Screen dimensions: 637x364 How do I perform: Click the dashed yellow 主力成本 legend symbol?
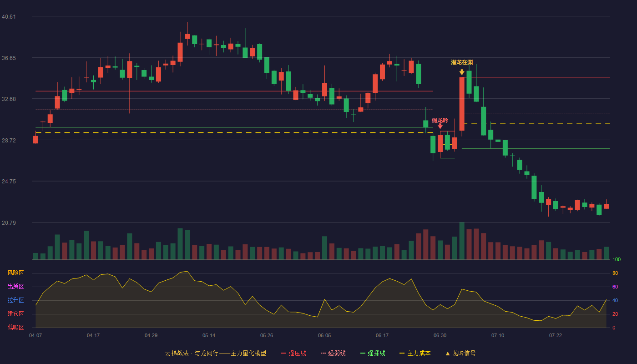pos(402,353)
